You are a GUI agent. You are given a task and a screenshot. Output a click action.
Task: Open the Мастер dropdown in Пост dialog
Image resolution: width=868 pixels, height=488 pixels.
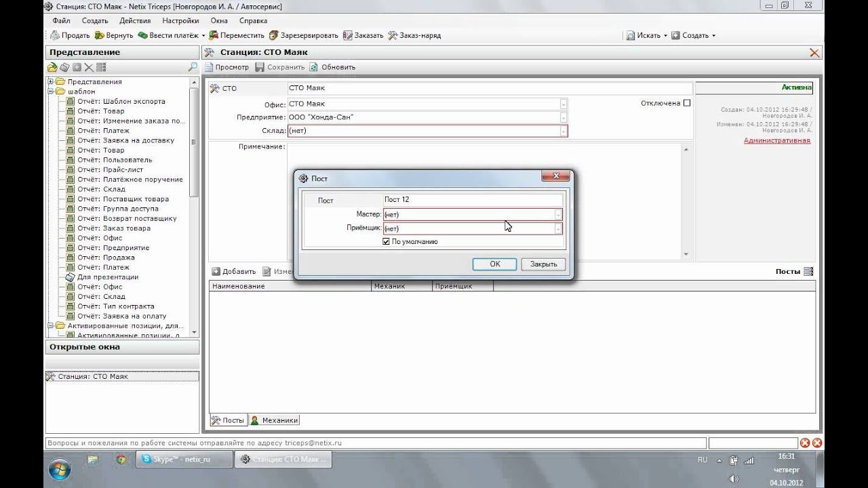pos(558,214)
